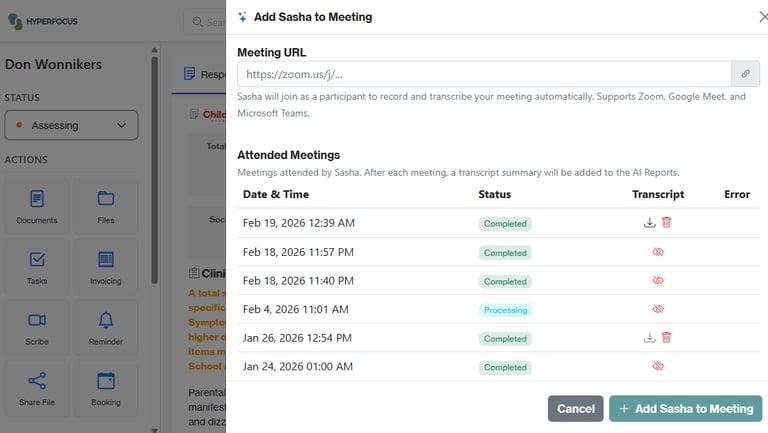768x433 pixels.
Task: Delete the Feb 19, 2026 meeting transcript
Action: pos(667,223)
